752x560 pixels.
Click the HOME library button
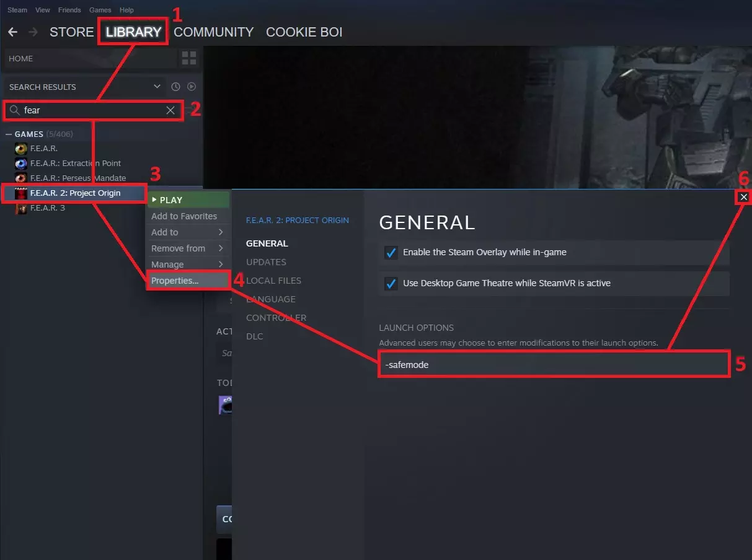(91, 58)
